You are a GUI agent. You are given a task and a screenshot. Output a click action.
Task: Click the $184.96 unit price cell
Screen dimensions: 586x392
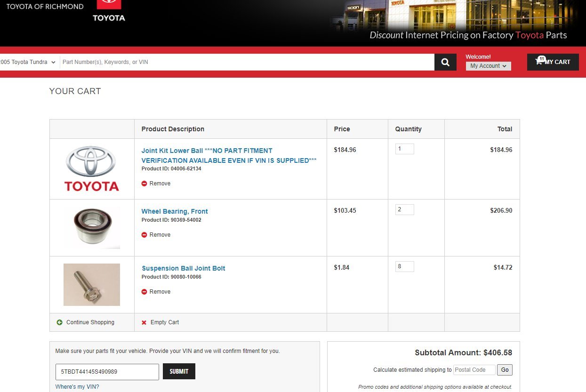click(x=345, y=150)
